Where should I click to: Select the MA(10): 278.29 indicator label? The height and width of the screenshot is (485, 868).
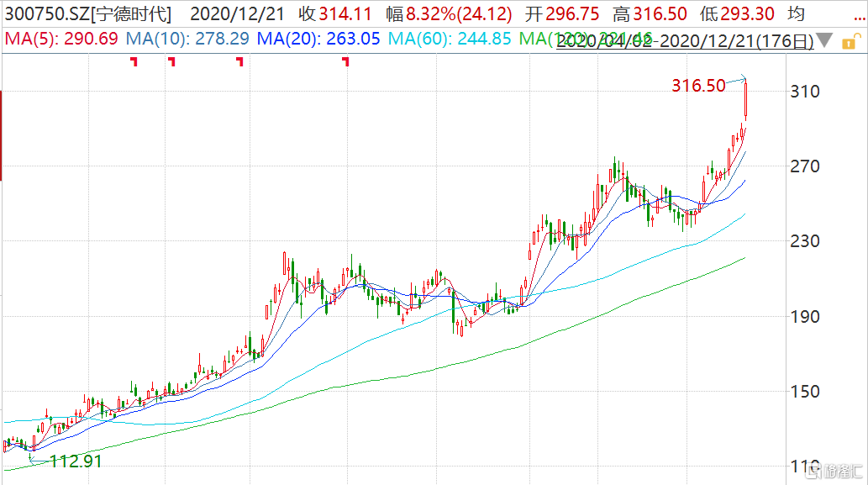click(x=187, y=39)
